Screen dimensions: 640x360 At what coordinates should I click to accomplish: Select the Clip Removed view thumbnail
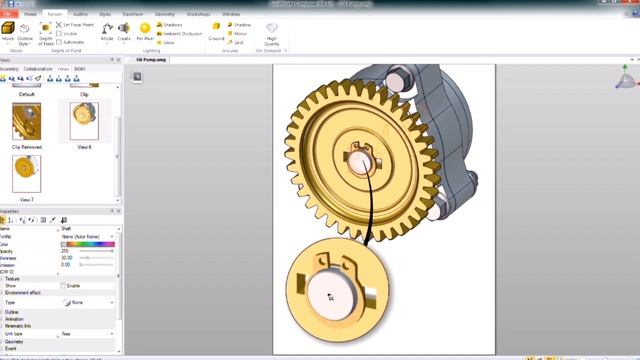point(27,121)
